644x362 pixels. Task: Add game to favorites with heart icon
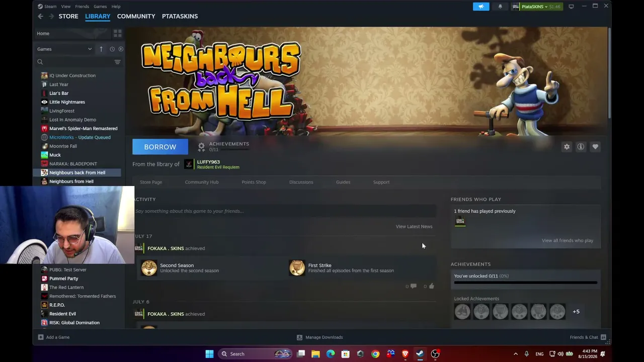(595, 147)
